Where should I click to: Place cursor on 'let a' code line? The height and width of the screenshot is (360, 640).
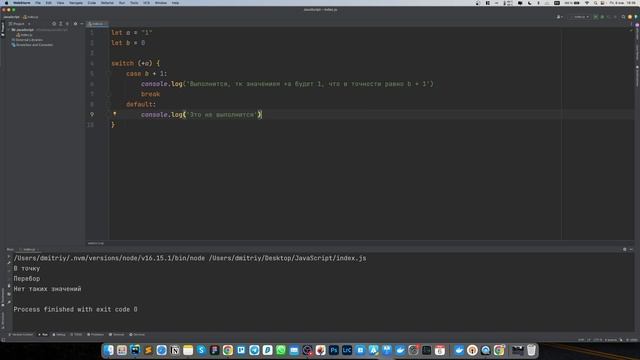click(132, 32)
